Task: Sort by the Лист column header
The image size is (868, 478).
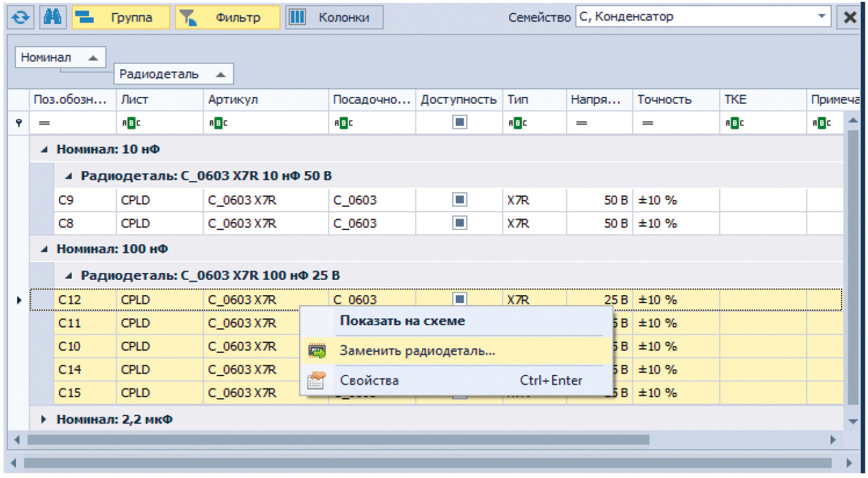Action: click(159, 99)
